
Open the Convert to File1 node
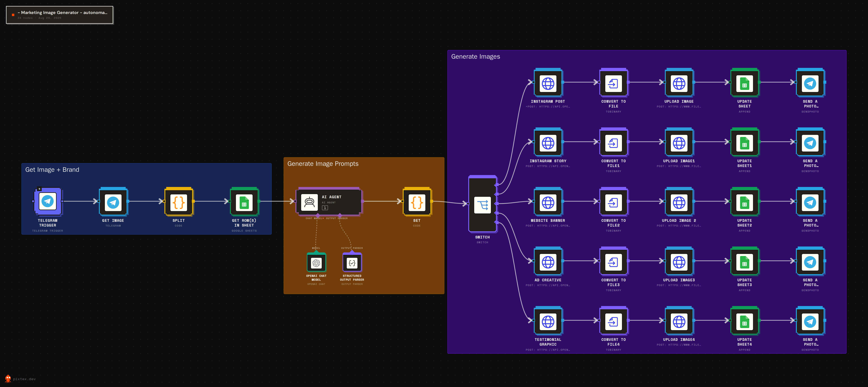point(613,142)
